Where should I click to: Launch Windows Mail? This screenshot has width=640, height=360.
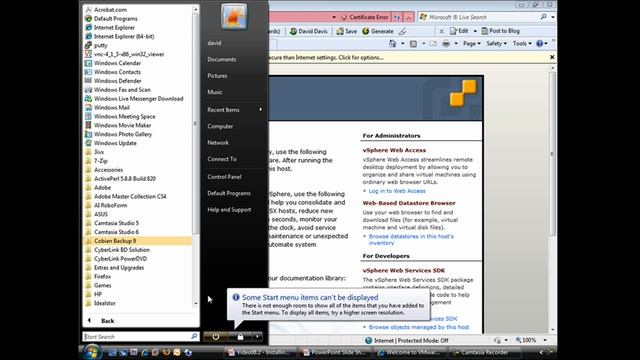(111, 107)
